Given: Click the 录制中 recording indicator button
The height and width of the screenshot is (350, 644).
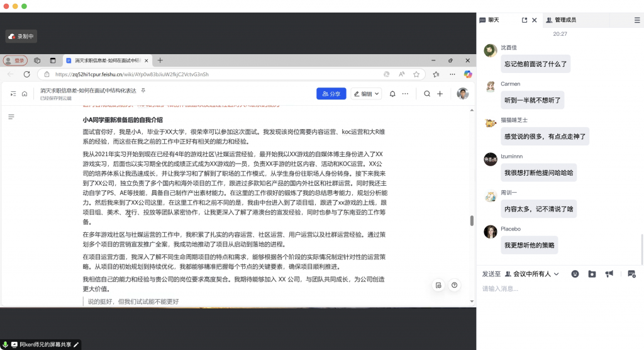Looking at the screenshot, I should point(21,37).
